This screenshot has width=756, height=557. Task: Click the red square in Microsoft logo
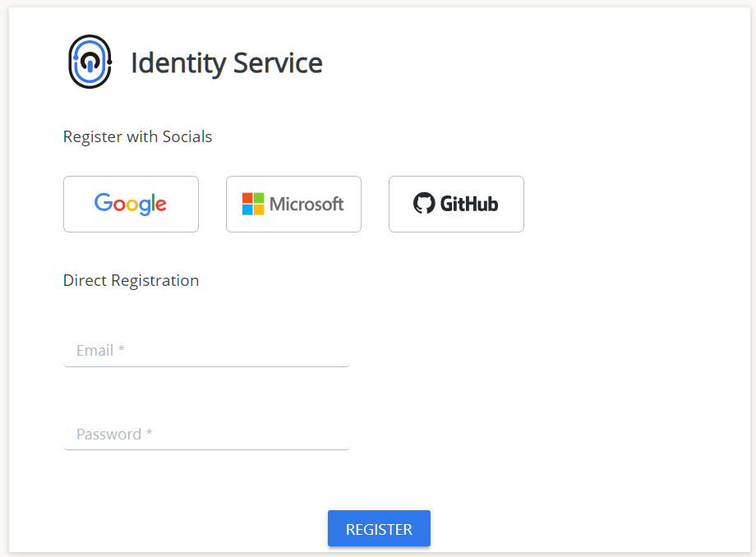click(x=247, y=198)
